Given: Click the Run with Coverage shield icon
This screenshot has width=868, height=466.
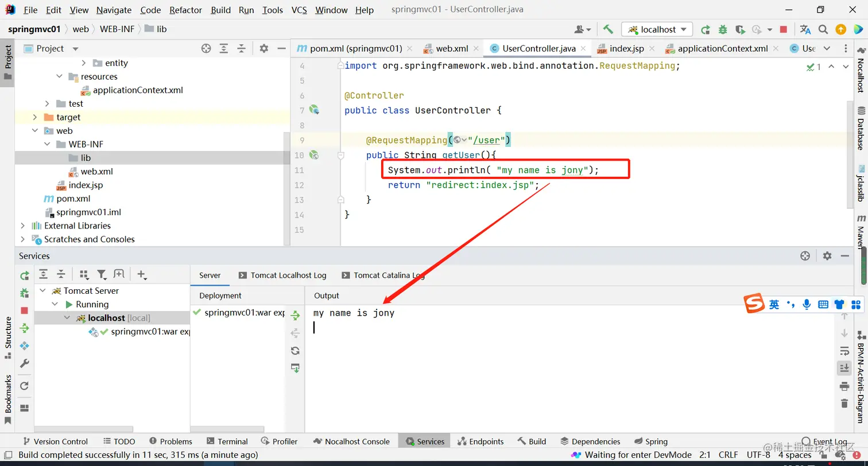Looking at the screenshot, I should click(740, 29).
